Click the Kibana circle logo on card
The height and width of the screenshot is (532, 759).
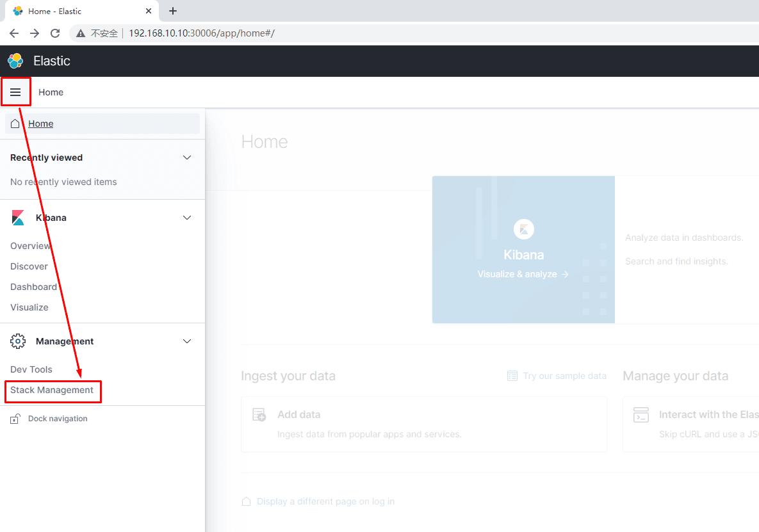(524, 229)
